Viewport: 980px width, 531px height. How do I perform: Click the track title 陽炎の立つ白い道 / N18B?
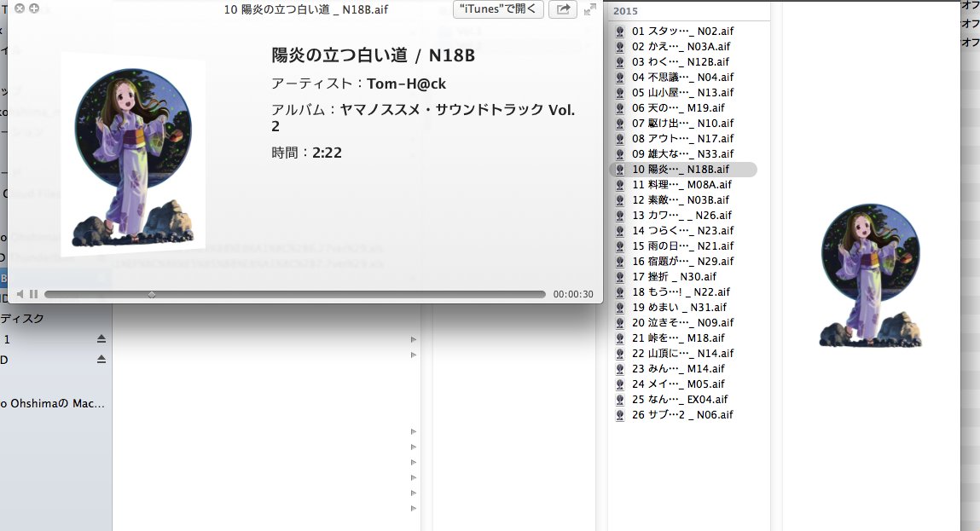(x=373, y=55)
